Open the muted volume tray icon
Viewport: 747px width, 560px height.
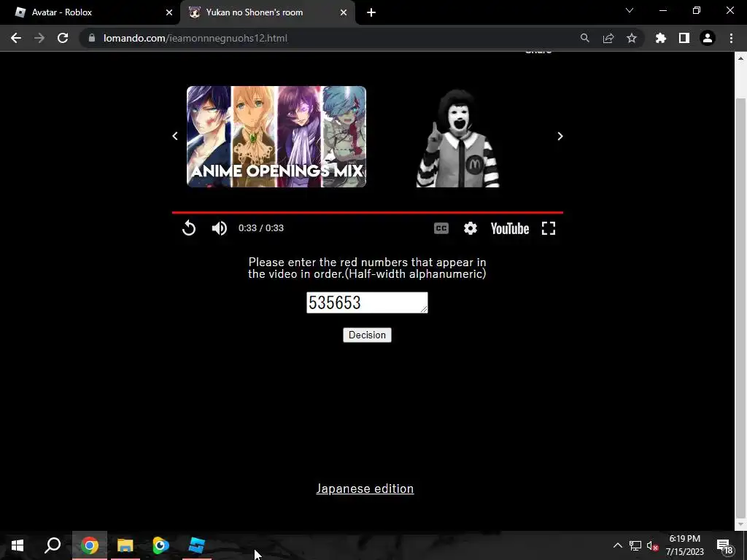click(653, 545)
